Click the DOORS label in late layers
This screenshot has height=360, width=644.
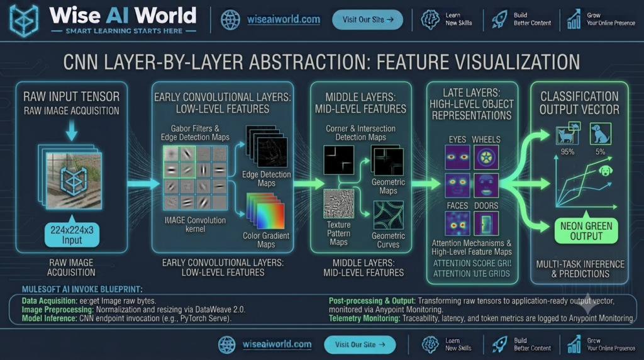click(x=486, y=205)
